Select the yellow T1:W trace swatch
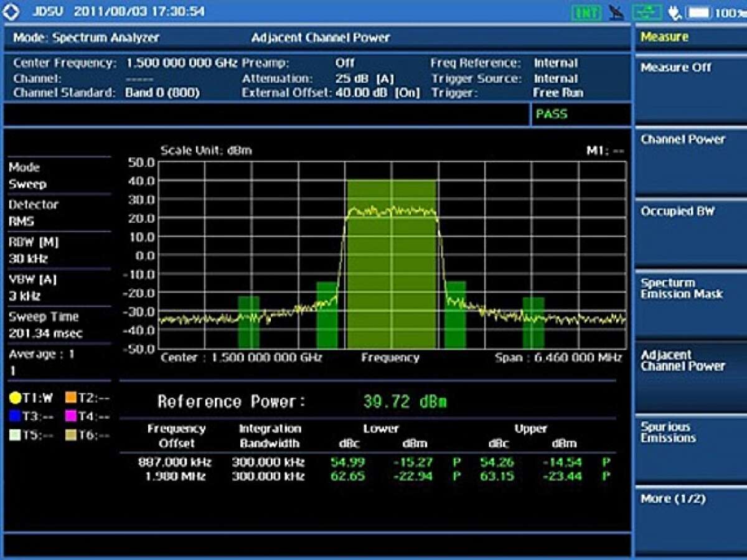The image size is (747, 560). point(15,398)
